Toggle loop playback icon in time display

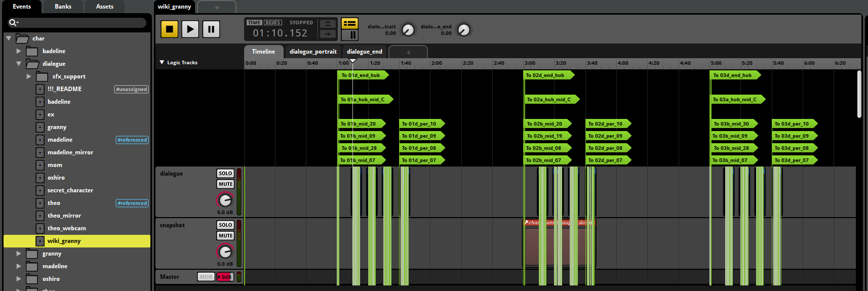[328, 24]
